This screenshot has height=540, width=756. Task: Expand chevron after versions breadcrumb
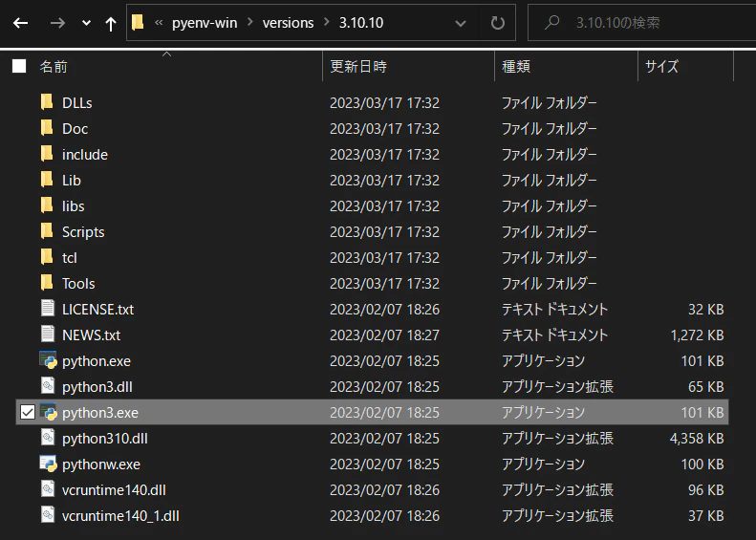point(327,22)
